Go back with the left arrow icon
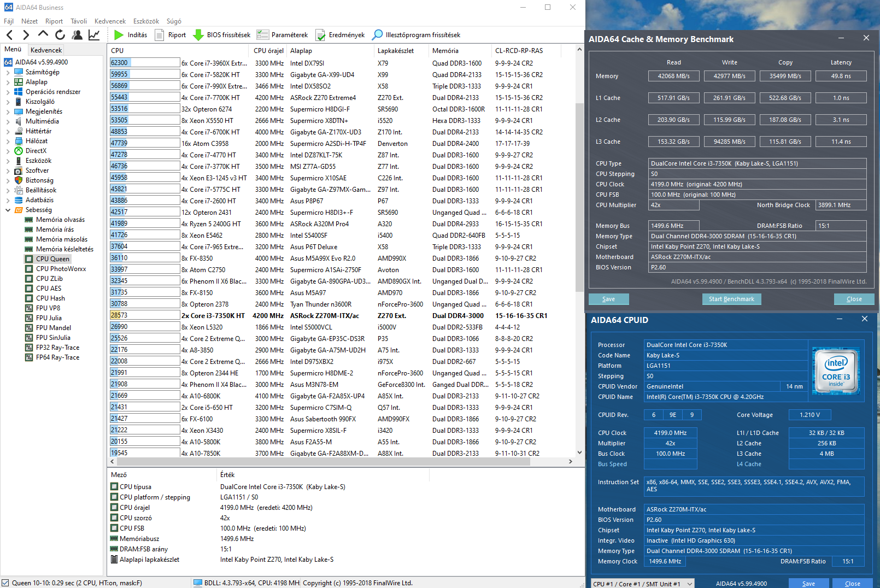880x588 pixels. pos(10,35)
